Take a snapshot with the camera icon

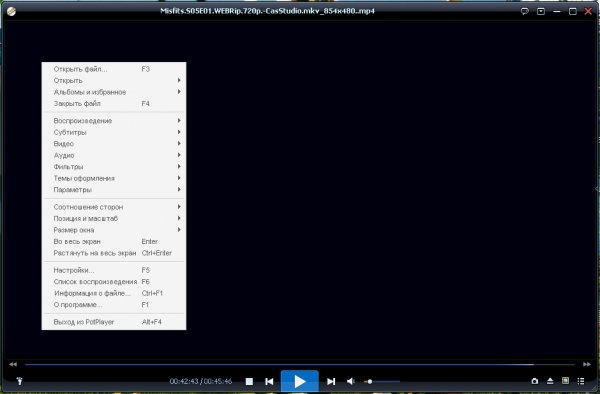(535, 381)
